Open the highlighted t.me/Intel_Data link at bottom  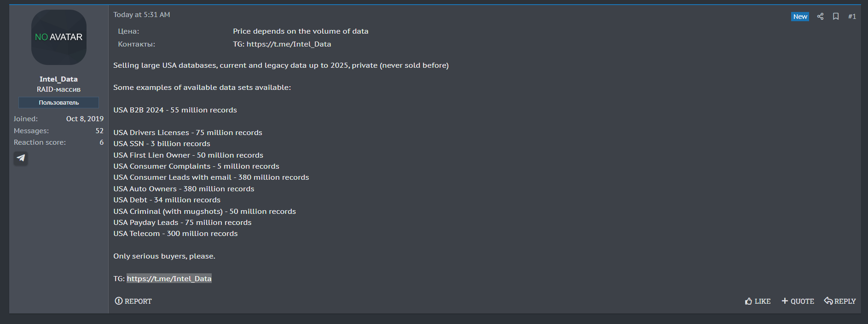tap(169, 278)
